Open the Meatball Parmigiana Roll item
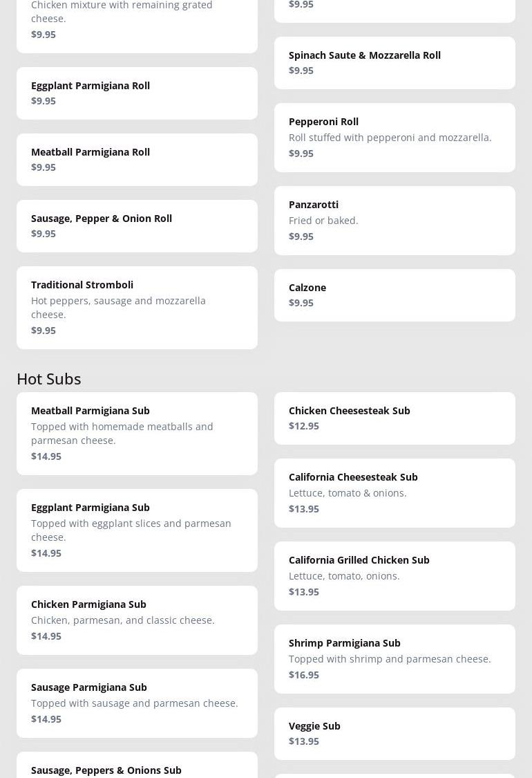Viewport: 532px width, 778px height. 137,159
